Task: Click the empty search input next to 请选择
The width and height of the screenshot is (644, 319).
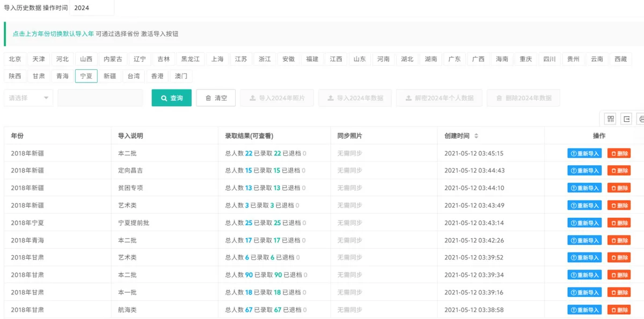Action: (100, 98)
